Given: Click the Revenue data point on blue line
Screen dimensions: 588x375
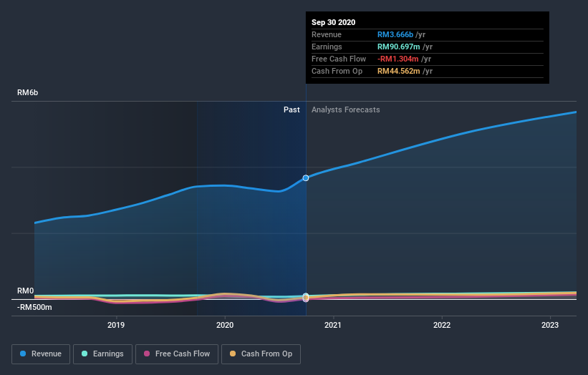Looking at the screenshot, I should click(x=306, y=178).
